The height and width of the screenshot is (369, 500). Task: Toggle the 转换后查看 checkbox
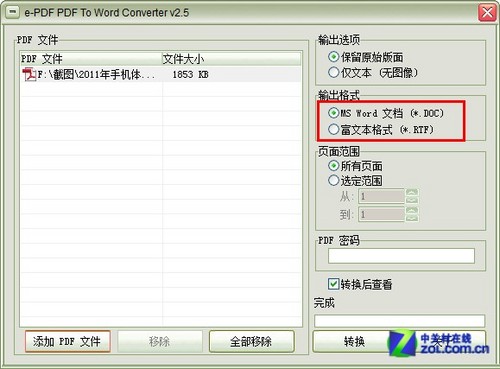[334, 284]
